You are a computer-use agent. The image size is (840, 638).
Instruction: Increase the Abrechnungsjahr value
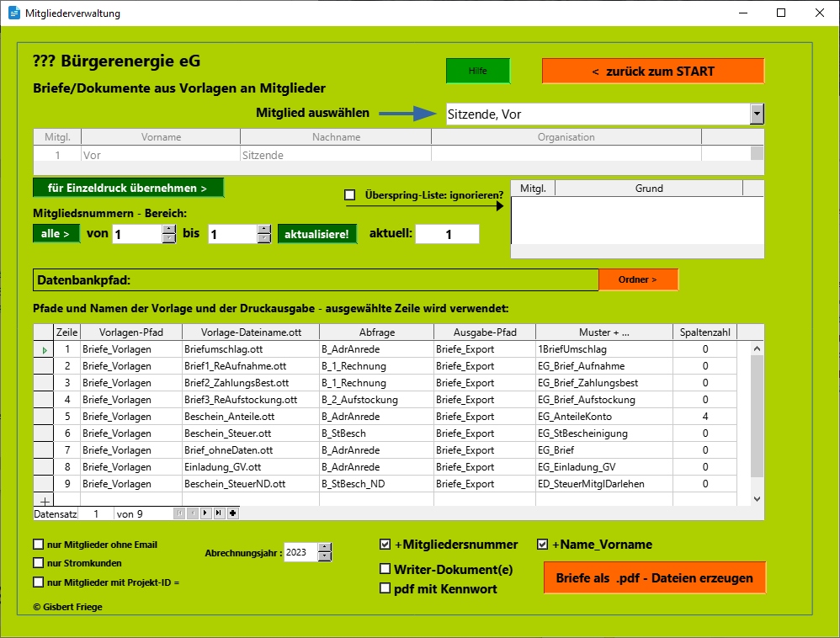click(x=325, y=547)
